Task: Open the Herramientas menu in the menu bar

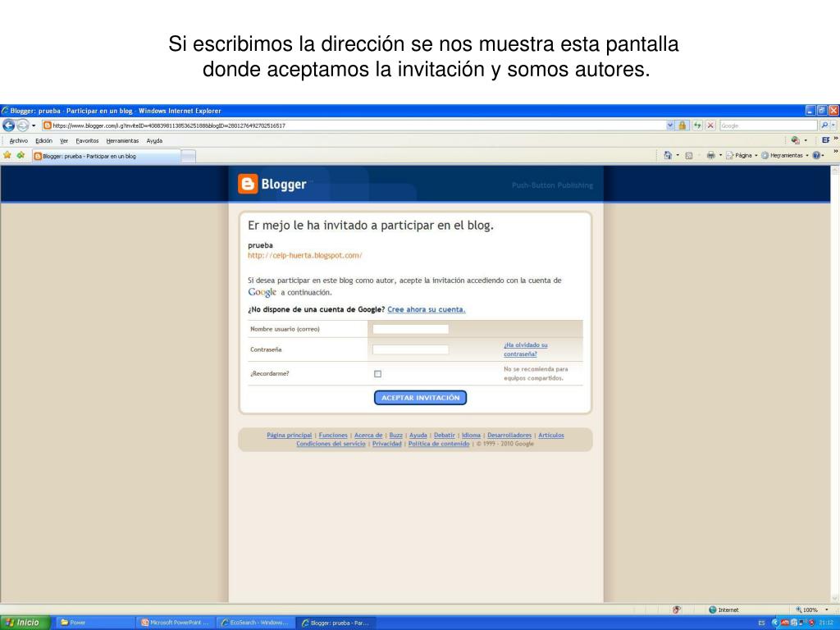Action: point(122,141)
